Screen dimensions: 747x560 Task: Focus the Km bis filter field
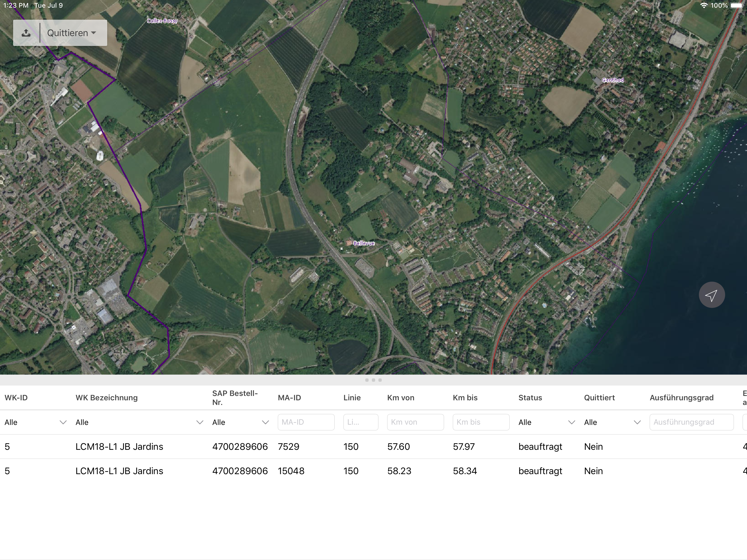pyautogui.click(x=481, y=422)
